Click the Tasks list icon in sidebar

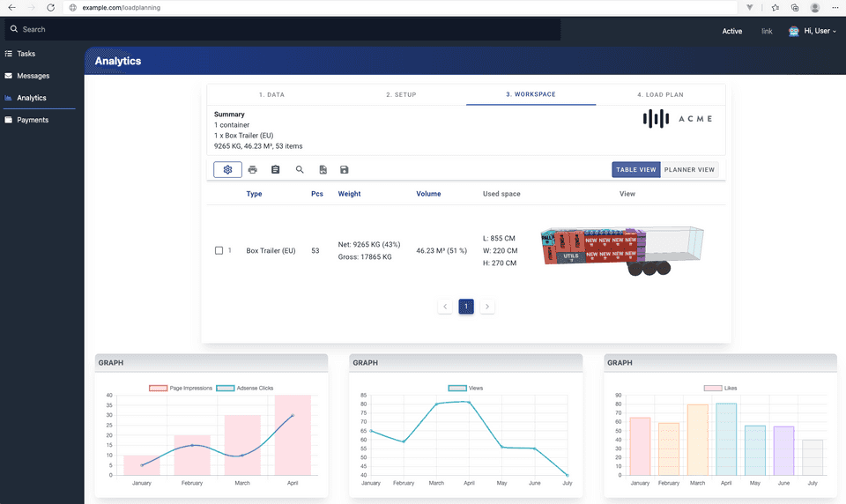click(x=8, y=54)
